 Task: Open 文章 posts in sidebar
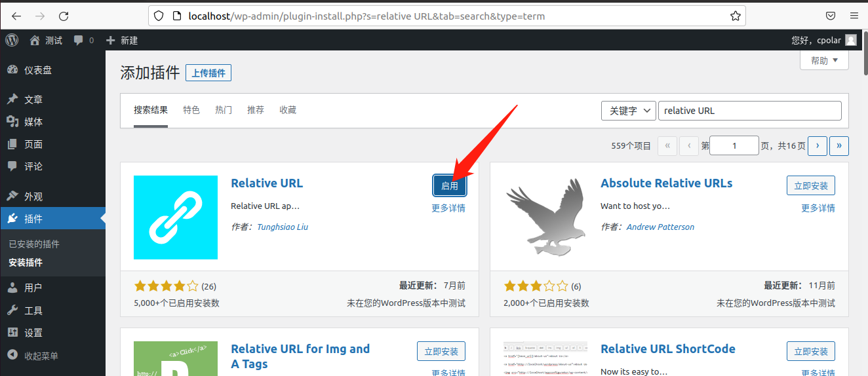[52, 100]
